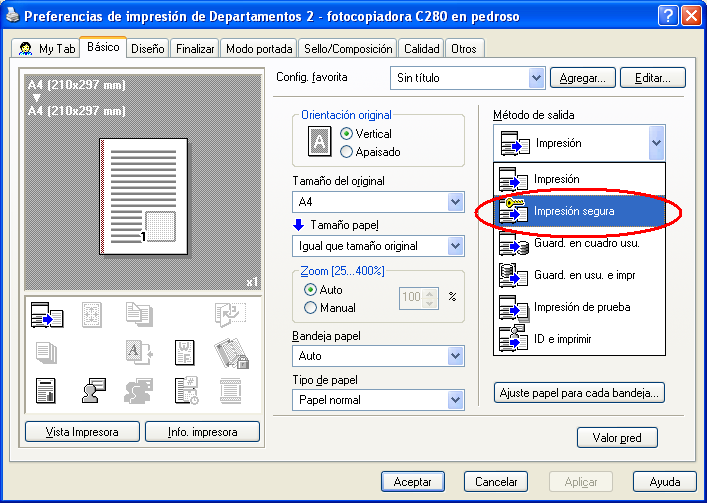Click the Cancelar button
The image size is (707, 503).
pyautogui.click(x=496, y=482)
